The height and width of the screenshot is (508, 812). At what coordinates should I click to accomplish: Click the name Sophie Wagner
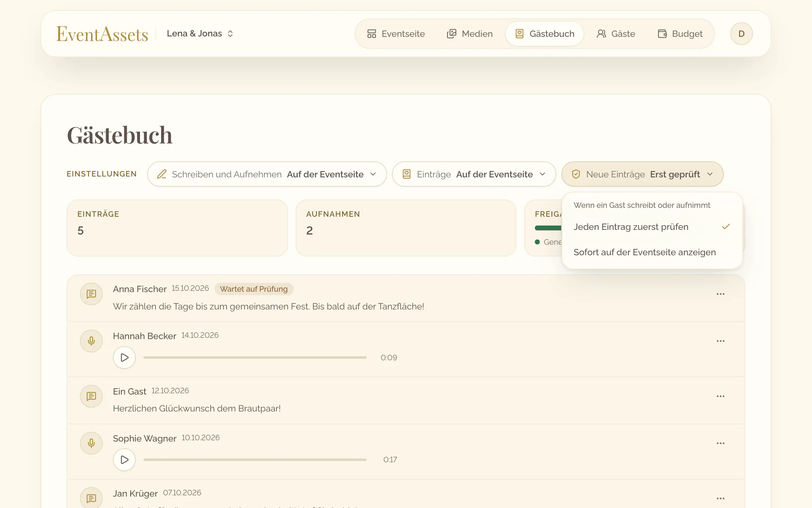[145, 439]
